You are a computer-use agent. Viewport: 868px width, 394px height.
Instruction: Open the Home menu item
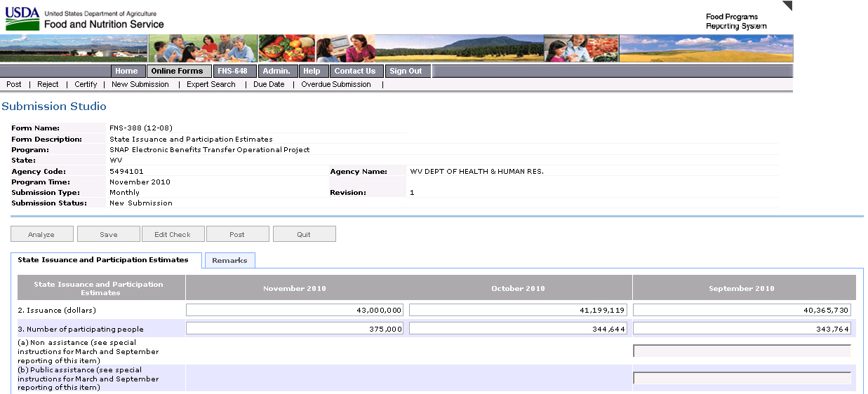(x=126, y=71)
